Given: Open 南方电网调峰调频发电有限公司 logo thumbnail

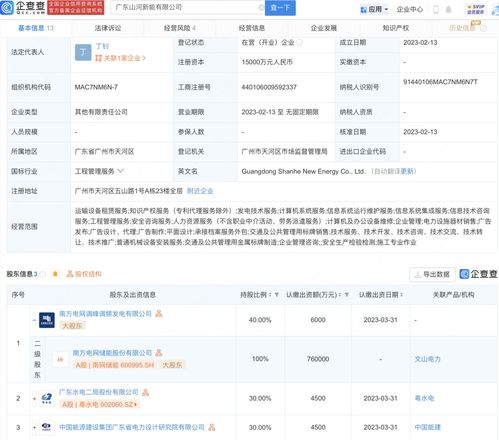Looking at the screenshot, I should click(x=47, y=320).
